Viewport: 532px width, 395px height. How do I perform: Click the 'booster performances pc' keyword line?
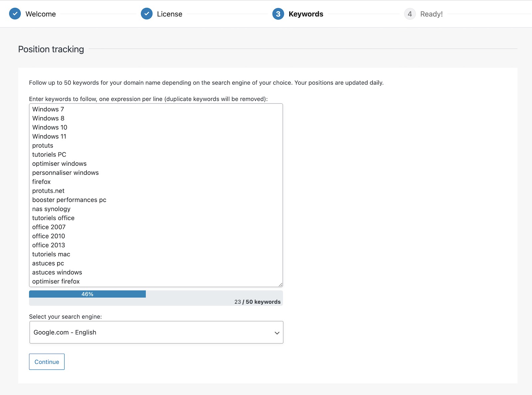click(x=69, y=200)
